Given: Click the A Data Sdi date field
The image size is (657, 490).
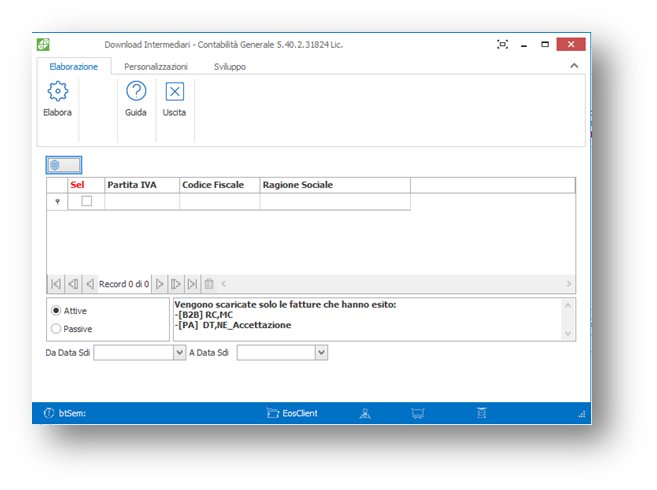Looking at the screenshot, I should 276,353.
